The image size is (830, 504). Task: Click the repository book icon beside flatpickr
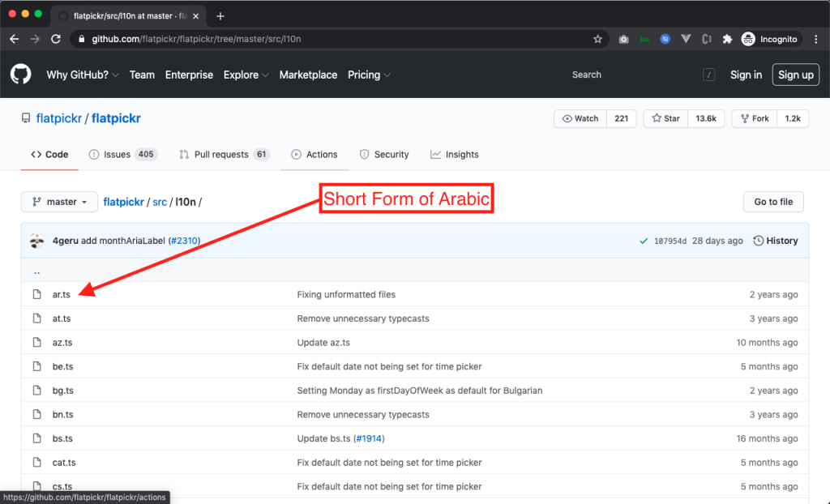(25, 118)
